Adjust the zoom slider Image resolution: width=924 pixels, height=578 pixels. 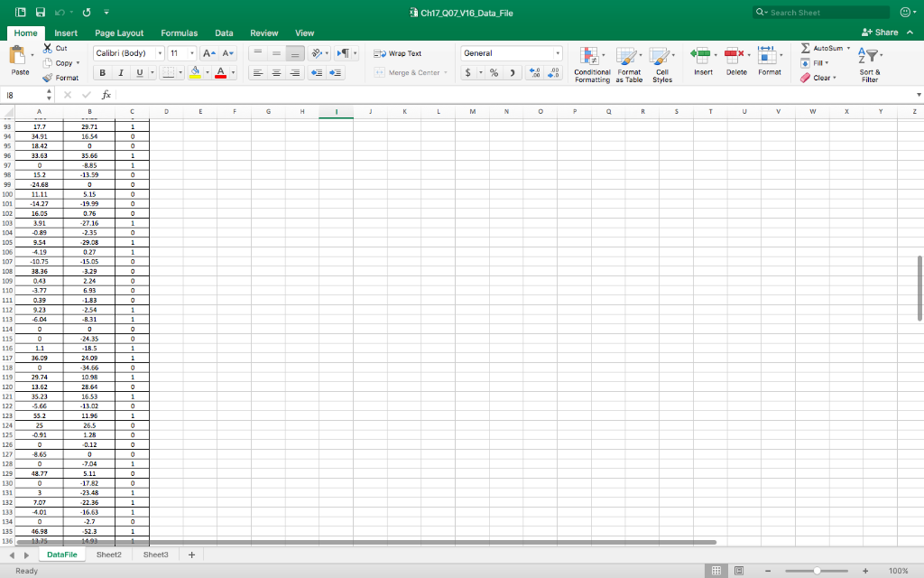(816, 571)
